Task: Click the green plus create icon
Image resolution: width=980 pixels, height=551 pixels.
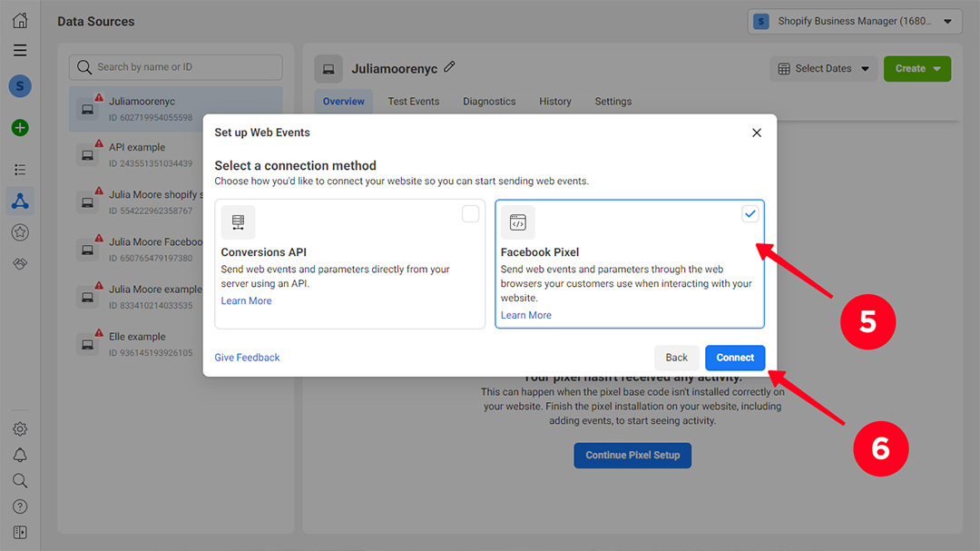Action: click(x=20, y=128)
